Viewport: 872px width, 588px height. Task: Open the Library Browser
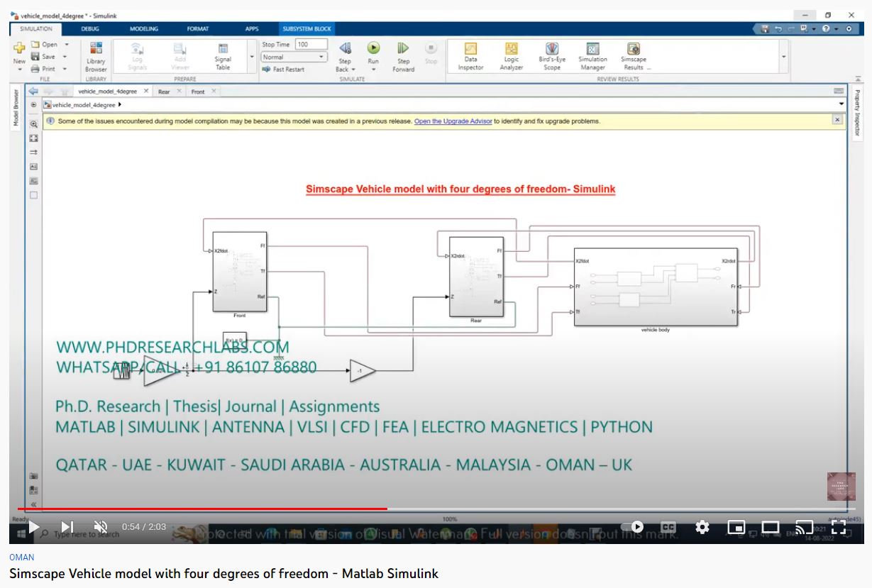click(96, 50)
